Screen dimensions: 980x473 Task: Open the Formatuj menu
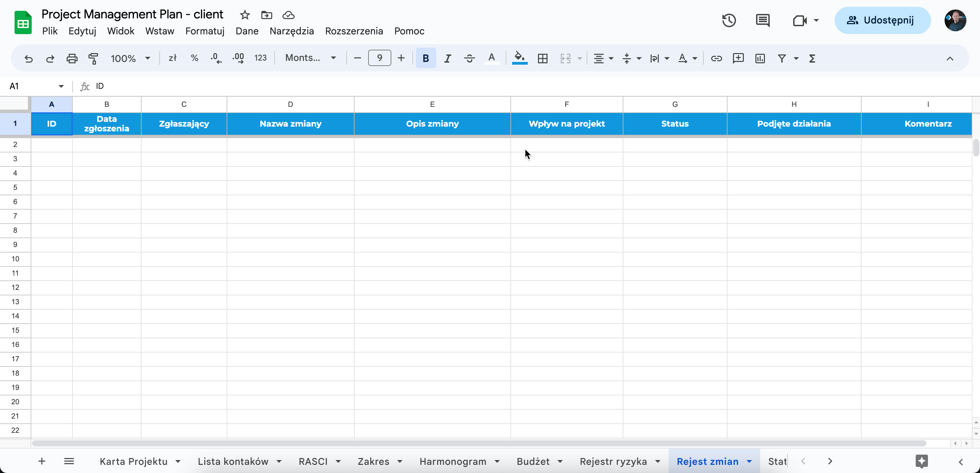click(205, 31)
